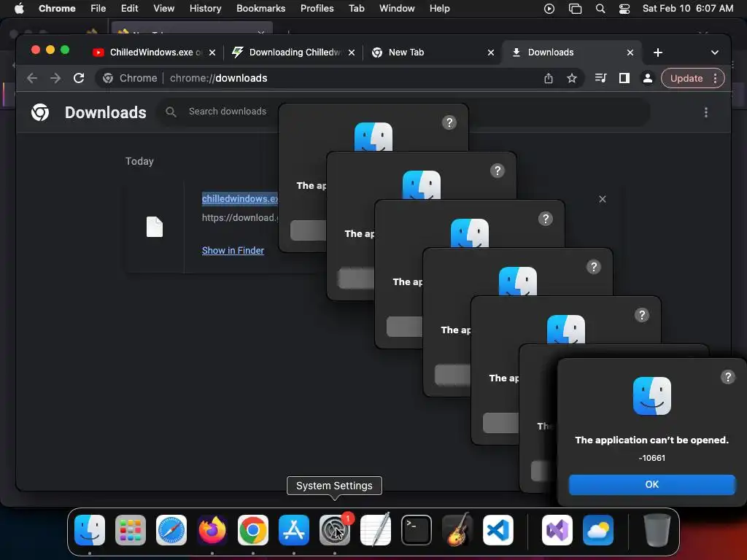Select the Downloads tab
747x560 pixels.
pos(572,52)
